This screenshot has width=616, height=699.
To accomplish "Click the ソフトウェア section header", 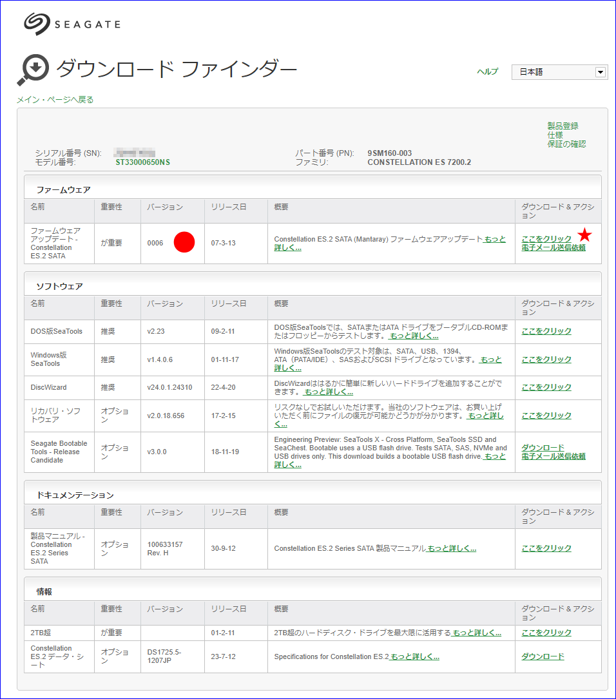I will (313, 284).
